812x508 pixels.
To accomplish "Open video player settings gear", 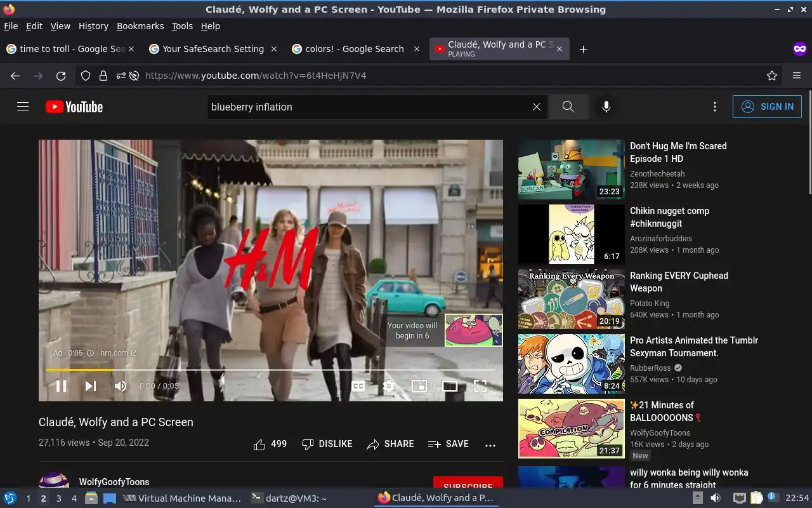I will pyautogui.click(x=389, y=385).
